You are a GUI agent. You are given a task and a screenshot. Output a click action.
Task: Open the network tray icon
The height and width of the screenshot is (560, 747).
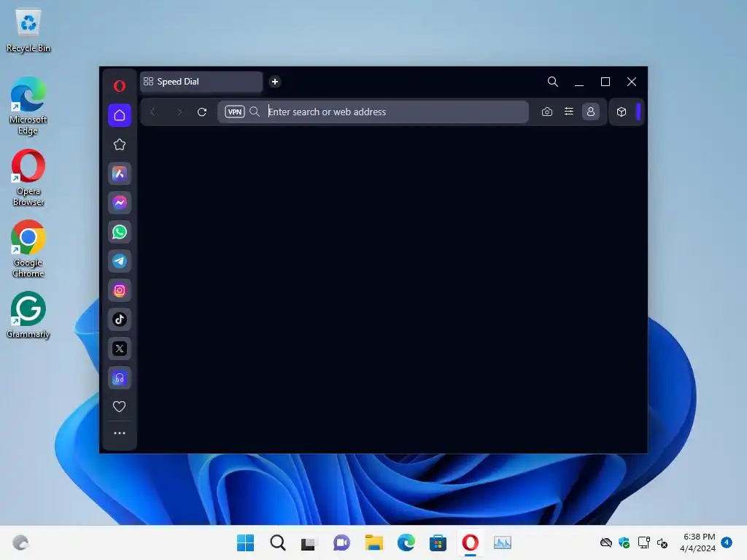(643, 542)
